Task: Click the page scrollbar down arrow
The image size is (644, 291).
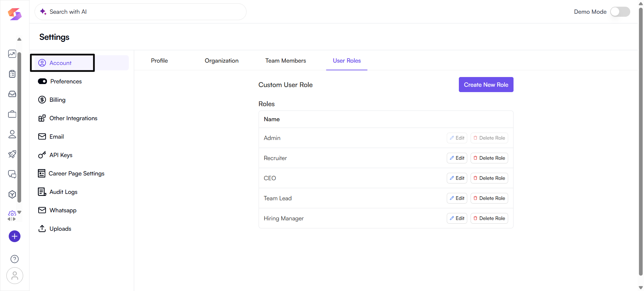Action: 641,288
